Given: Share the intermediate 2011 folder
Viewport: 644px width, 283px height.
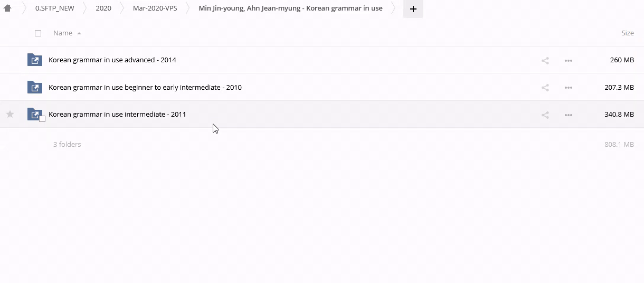Looking at the screenshot, I should click(545, 115).
